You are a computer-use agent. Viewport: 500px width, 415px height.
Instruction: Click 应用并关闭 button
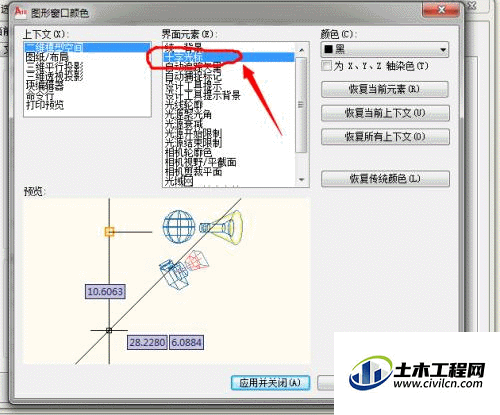click(270, 383)
